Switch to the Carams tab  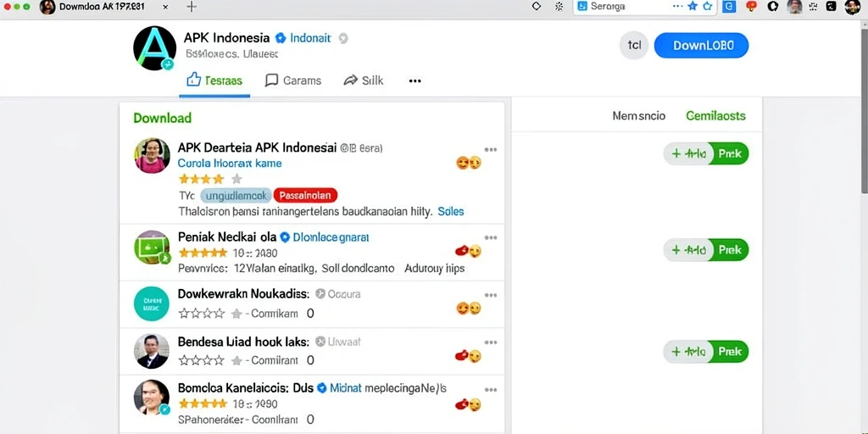[x=292, y=81]
